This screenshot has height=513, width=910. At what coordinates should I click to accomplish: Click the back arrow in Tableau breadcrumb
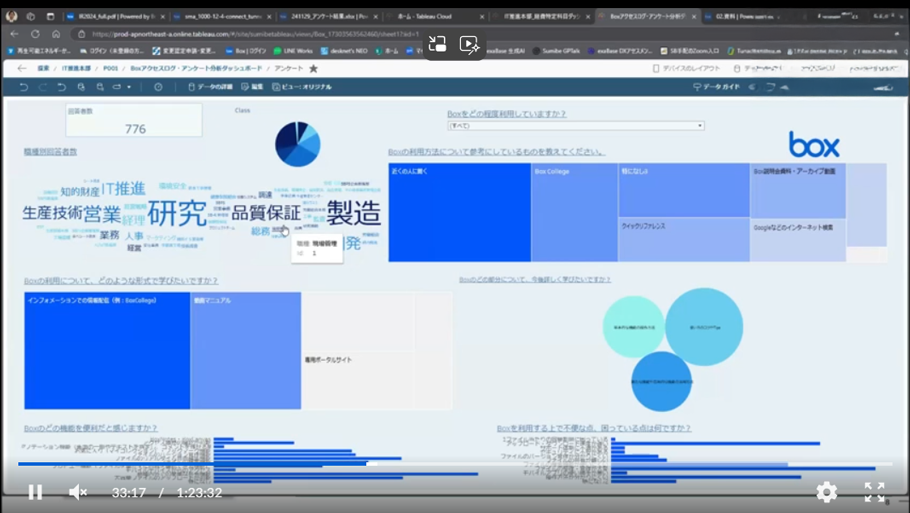[x=22, y=69]
